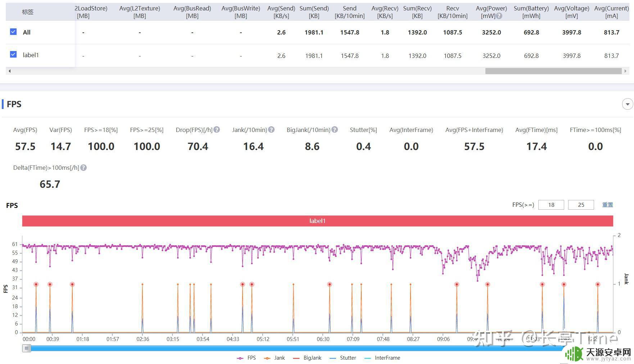Click help icon beside Delta(FTime)>100ms[/h]
Viewport: 634px width, 364px height.
pos(83,168)
